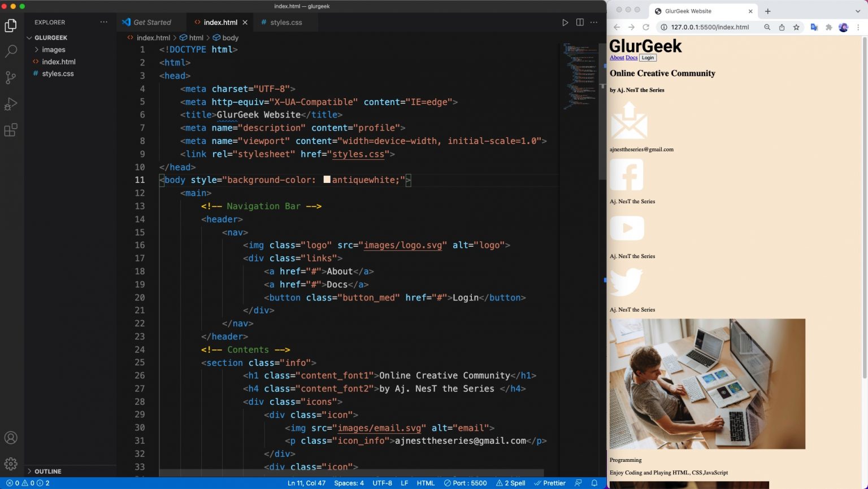Screen dimensions: 868x489
Task: Toggle Prettier formatter in status bar
Action: tap(550, 483)
